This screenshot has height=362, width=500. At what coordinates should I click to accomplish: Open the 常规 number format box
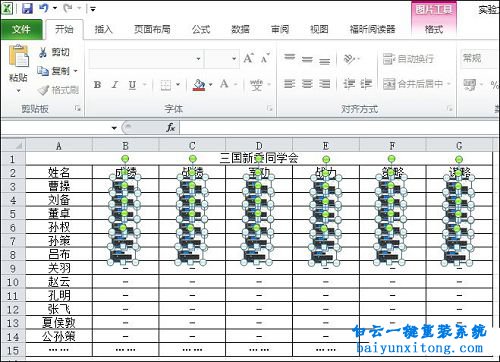click(x=480, y=59)
